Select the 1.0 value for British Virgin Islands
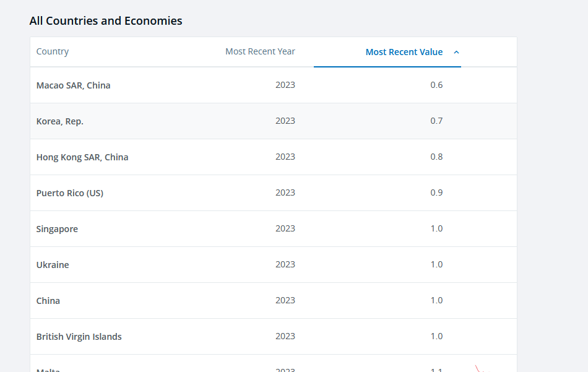 point(436,336)
